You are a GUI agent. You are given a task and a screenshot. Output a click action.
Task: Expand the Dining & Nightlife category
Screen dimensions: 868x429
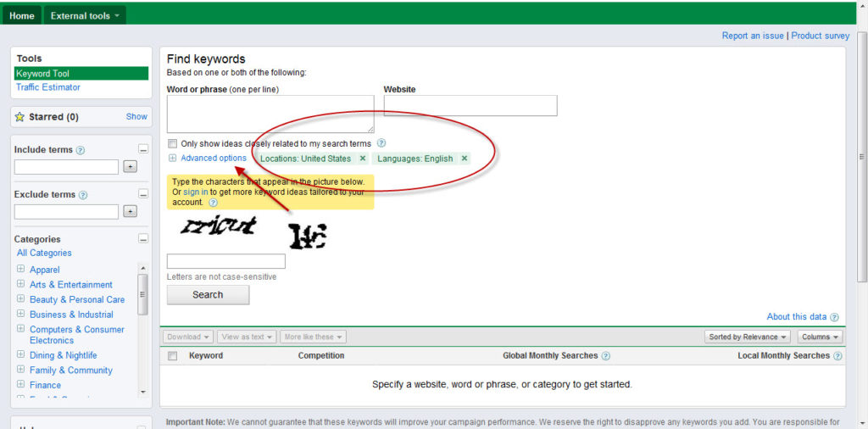click(20, 355)
